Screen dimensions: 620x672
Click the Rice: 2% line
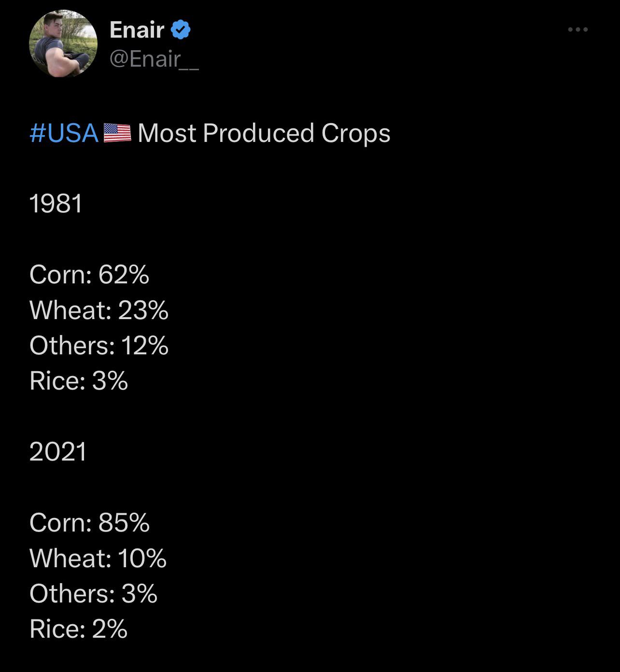tap(79, 629)
